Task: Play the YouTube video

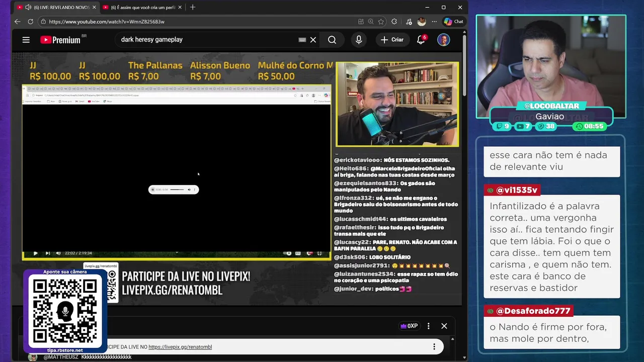Action: 35,253
